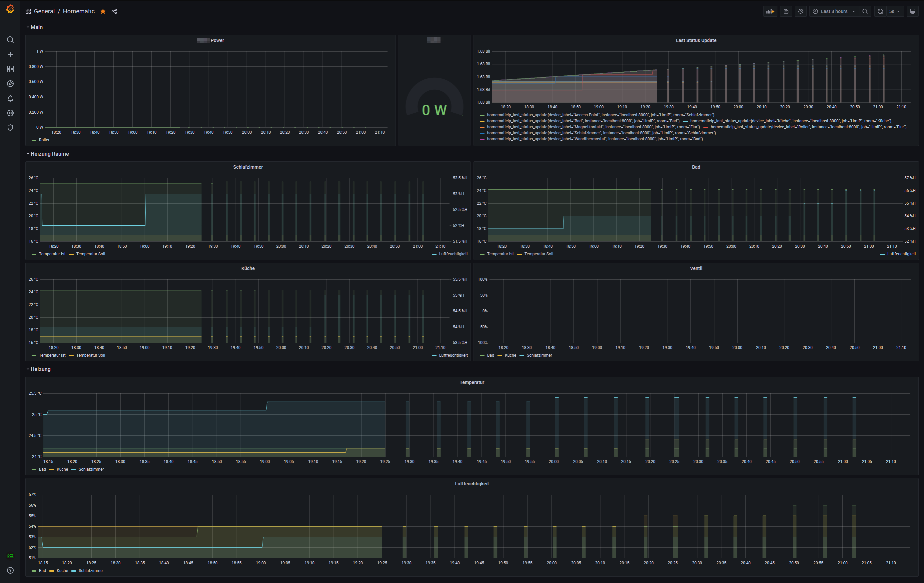Open the Last 3 hours time picker
Screen dimensions: 924x583
[834, 12]
